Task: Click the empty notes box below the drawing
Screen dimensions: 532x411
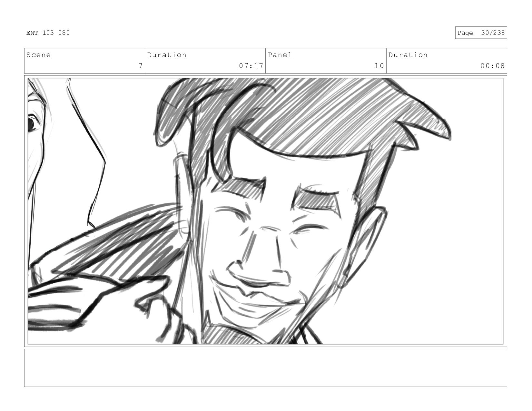Action: click(265, 368)
